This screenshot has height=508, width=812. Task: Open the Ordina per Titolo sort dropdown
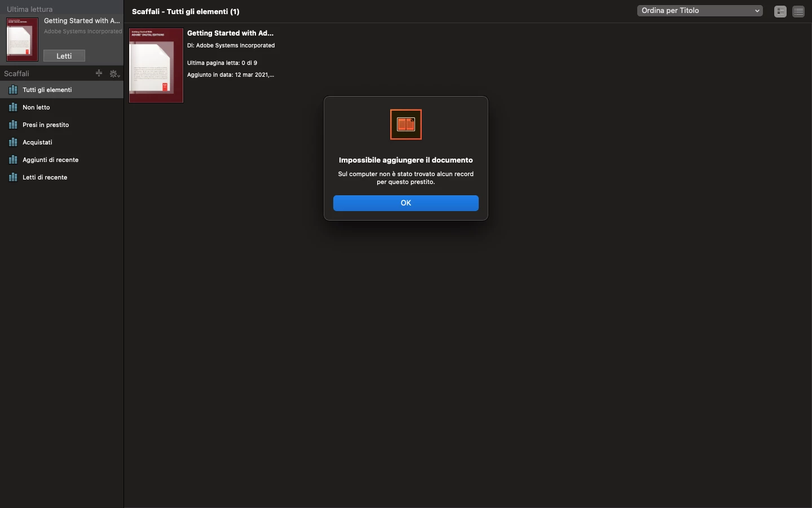tap(700, 11)
